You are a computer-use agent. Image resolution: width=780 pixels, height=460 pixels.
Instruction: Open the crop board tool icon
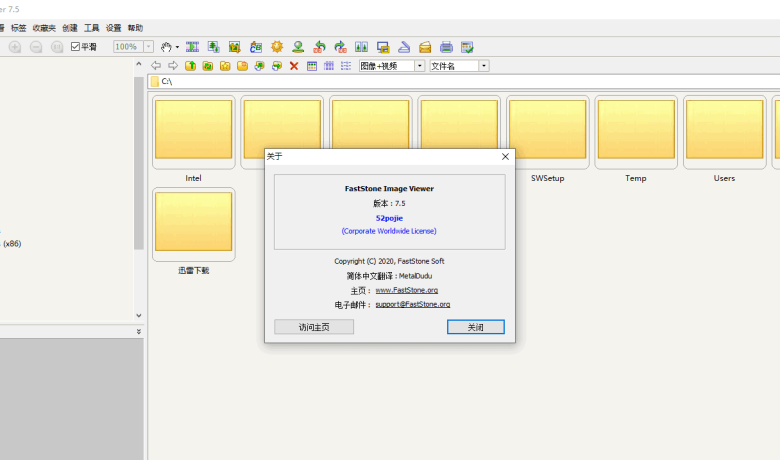tap(234, 47)
